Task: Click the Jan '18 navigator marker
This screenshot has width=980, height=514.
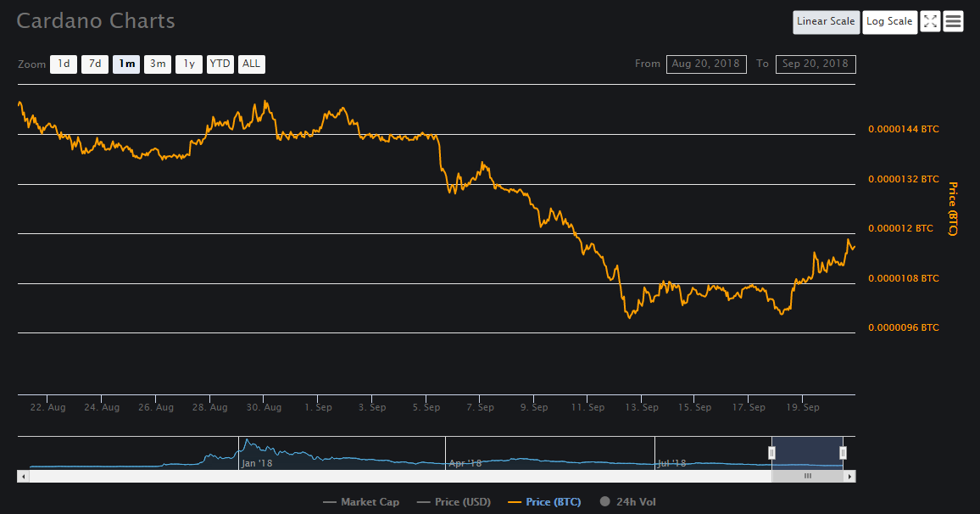Action: click(x=257, y=463)
